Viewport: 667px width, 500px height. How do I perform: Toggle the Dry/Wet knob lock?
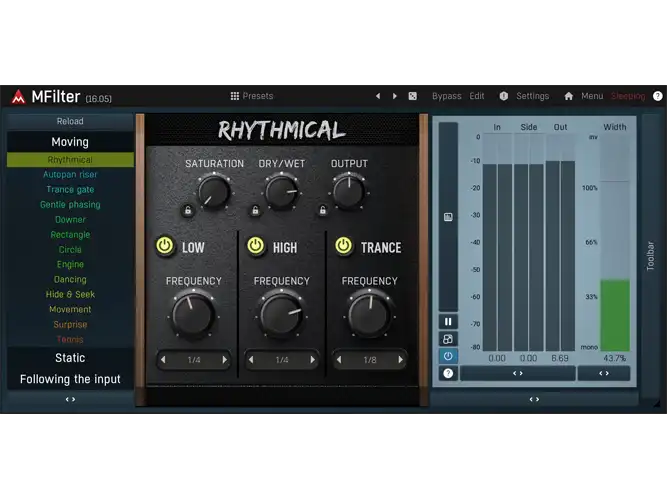tap(255, 210)
